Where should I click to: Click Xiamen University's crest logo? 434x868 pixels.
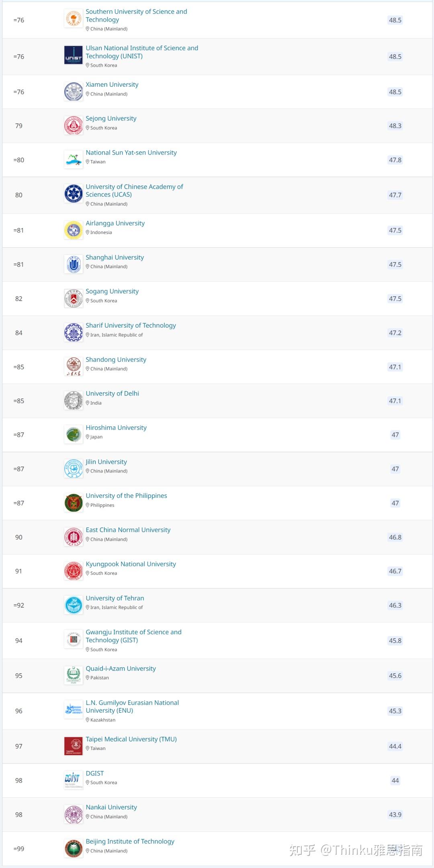[x=74, y=92]
